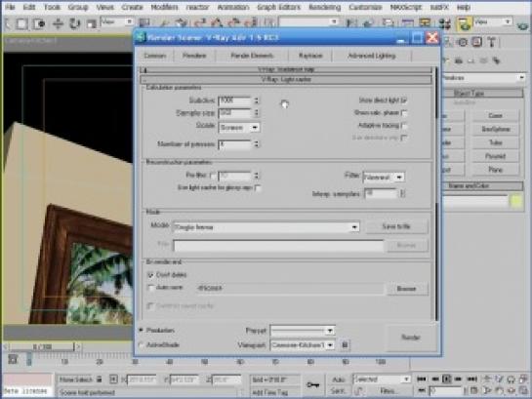Select the Production radio button
The height and width of the screenshot is (399, 532).
[142, 330]
